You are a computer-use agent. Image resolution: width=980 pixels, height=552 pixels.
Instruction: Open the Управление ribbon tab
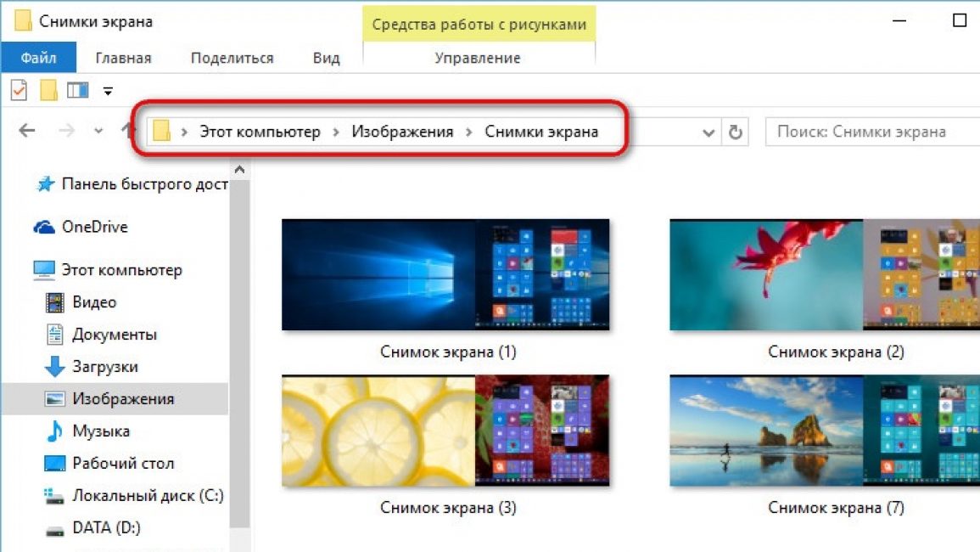(x=479, y=58)
